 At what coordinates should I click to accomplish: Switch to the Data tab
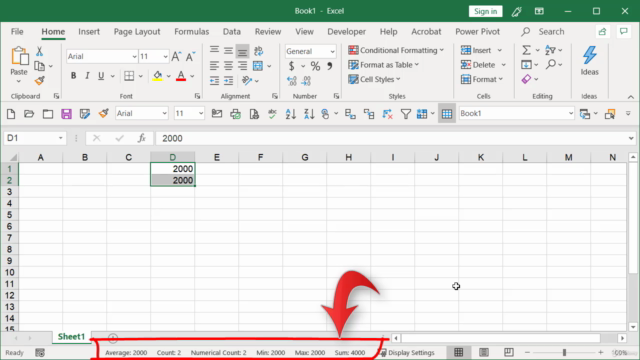pyautogui.click(x=231, y=32)
